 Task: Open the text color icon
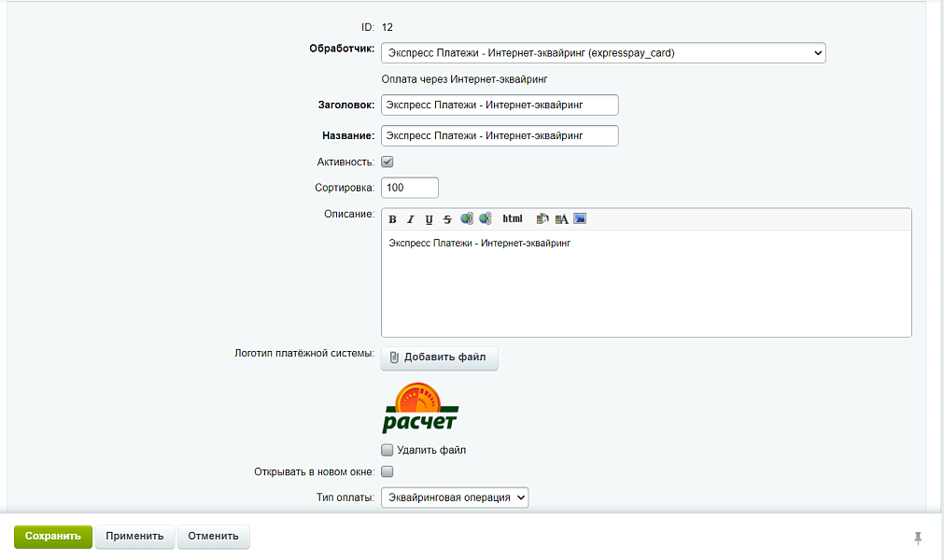[x=561, y=219]
